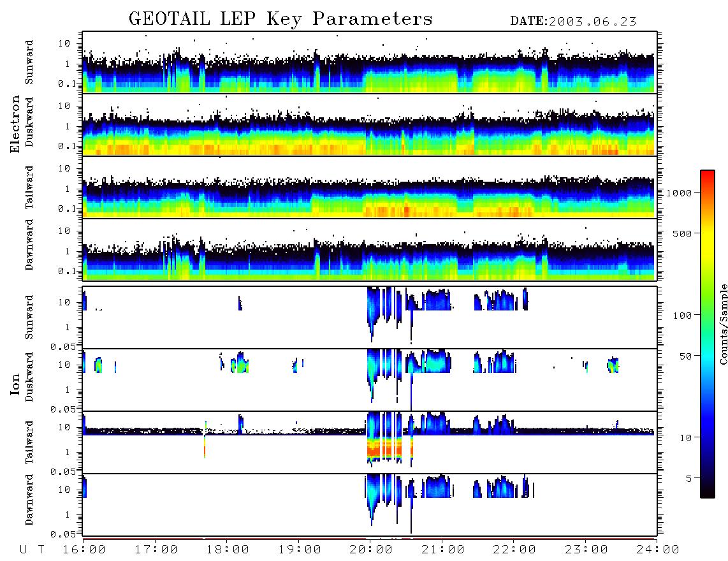Click the 'Counts/Sample' colorbar label
This screenshot has height=561, width=728.
click(723, 324)
